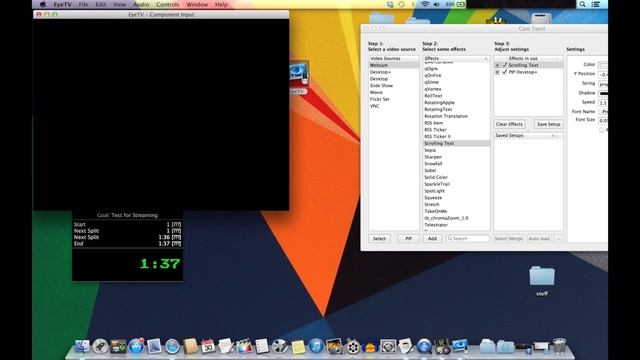Viewport: 640px width, 360px height.
Task: Click the volume icon in menu bar
Action: [x=436, y=4]
